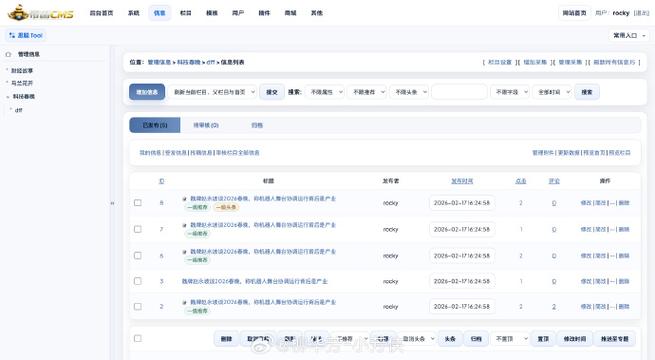Sort by the 点击 column header
Image resolution: width=655 pixels, height=360 pixels.
pos(520,181)
